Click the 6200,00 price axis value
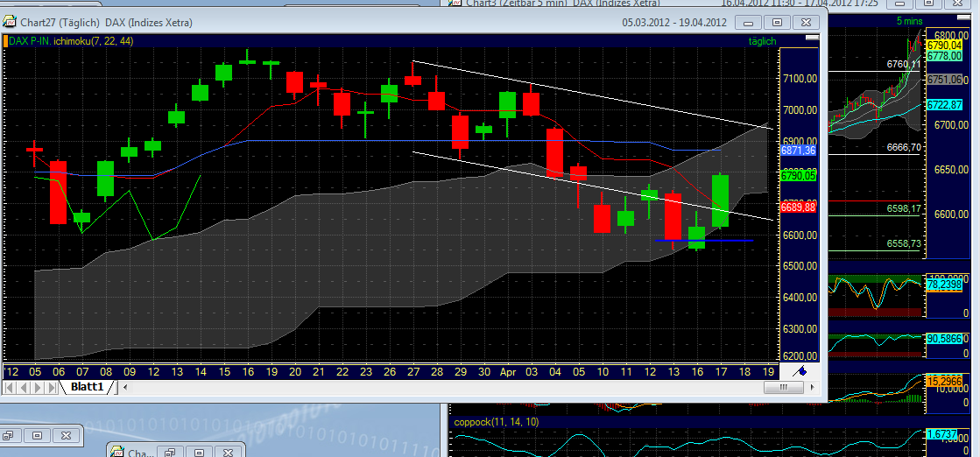This screenshot has height=457, width=980. click(800, 356)
